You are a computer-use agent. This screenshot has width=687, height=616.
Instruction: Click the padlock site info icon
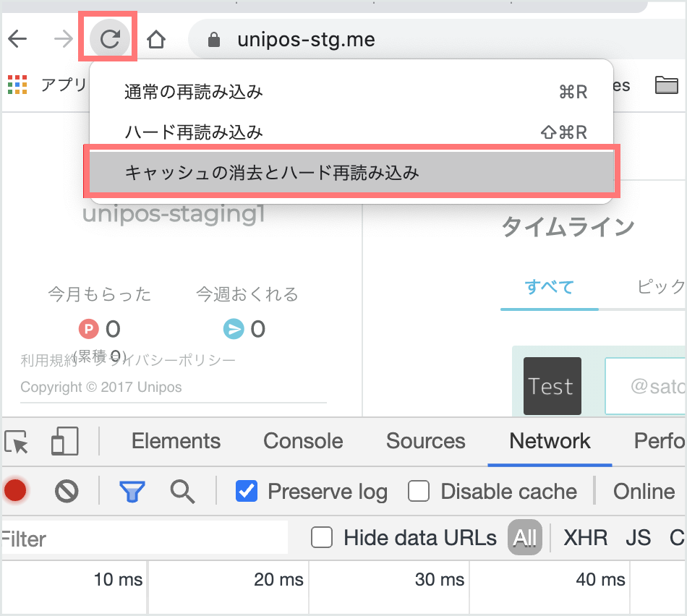click(214, 40)
